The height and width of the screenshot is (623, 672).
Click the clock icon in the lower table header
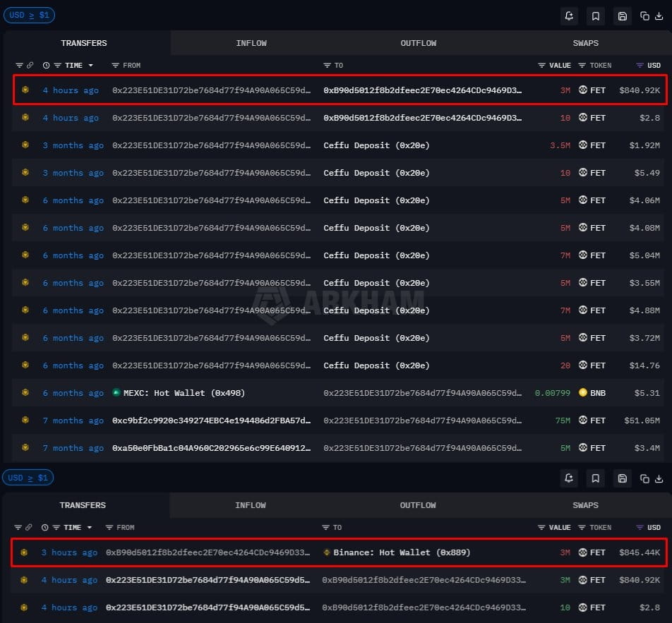click(45, 528)
